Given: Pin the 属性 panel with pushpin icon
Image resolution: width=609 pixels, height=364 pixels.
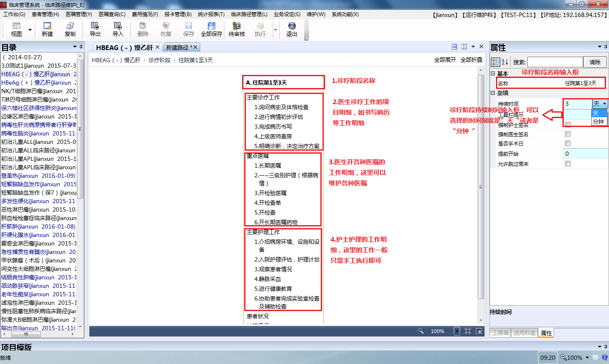Looking at the screenshot, I should [x=606, y=47].
